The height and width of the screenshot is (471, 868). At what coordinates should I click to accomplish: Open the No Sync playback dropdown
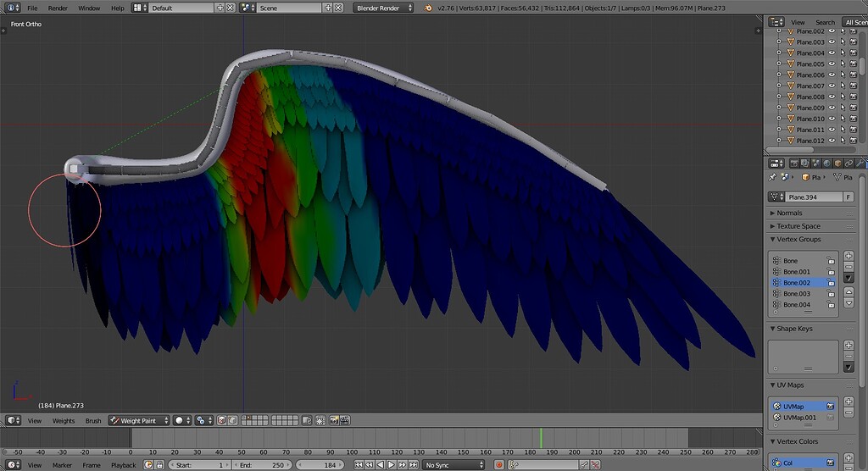click(453, 465)
